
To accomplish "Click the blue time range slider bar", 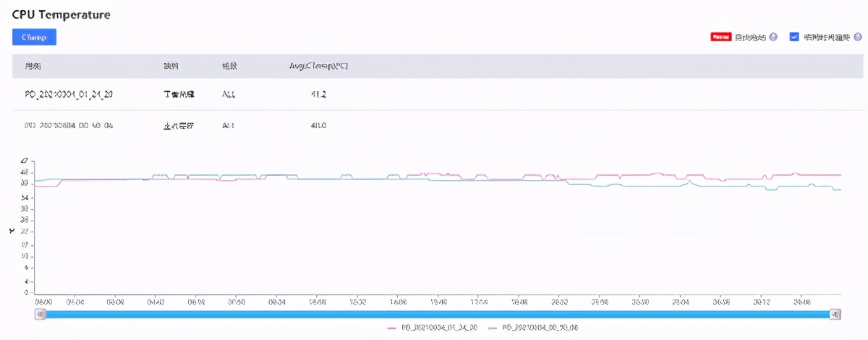I will [434, 314].
